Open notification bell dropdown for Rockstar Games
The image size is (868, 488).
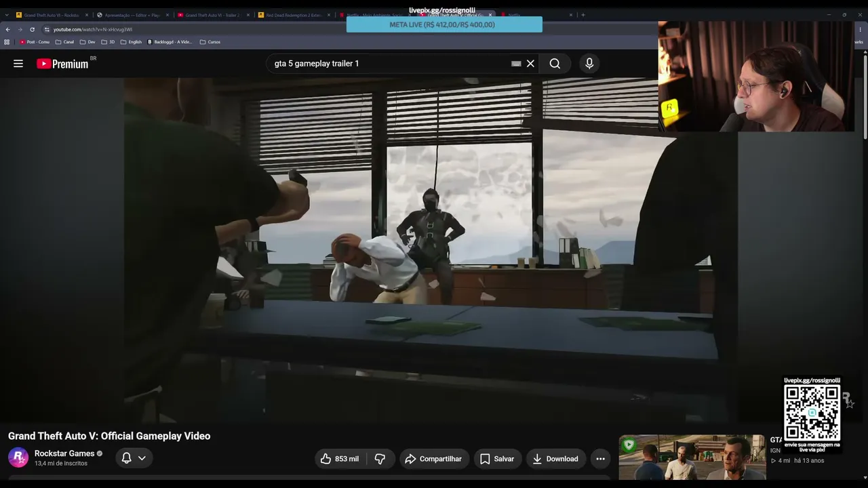[x=134, y=458]
